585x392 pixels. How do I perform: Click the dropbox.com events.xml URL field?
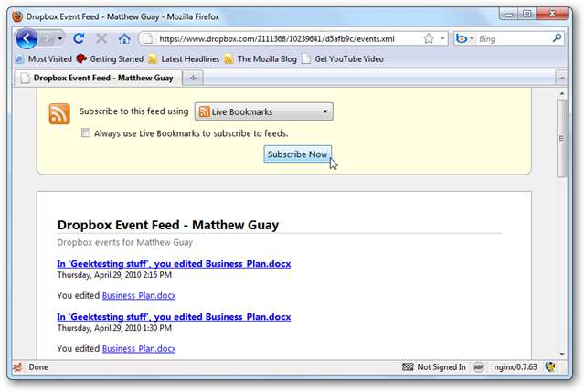tap(276, 38)
